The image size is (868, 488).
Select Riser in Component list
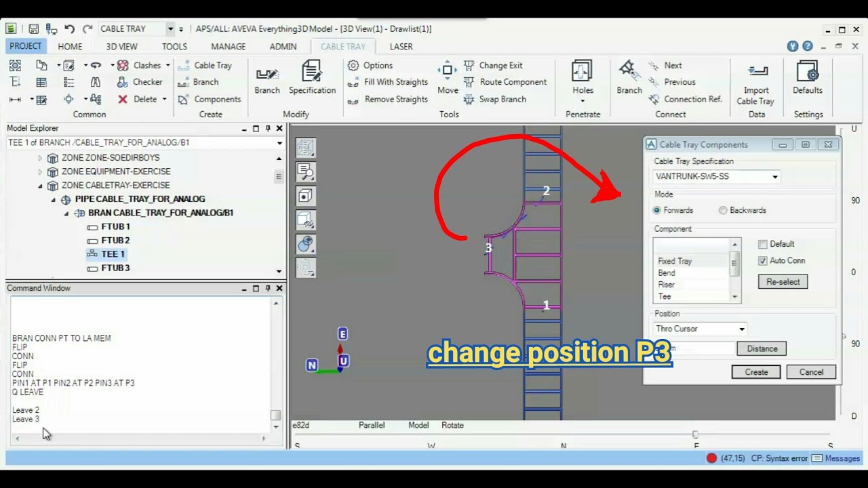coord(667,285)
